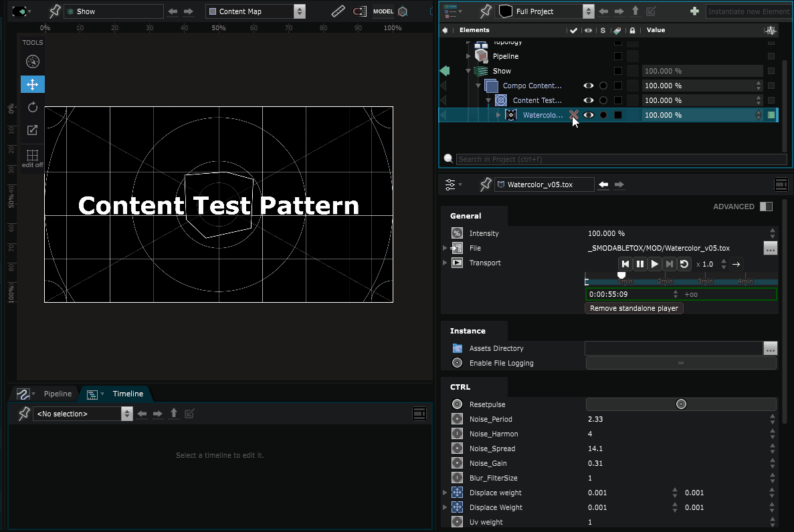Browse for File path with ... button
The height and width of the screenshot is (532, 794).
(x=770, y=248)
